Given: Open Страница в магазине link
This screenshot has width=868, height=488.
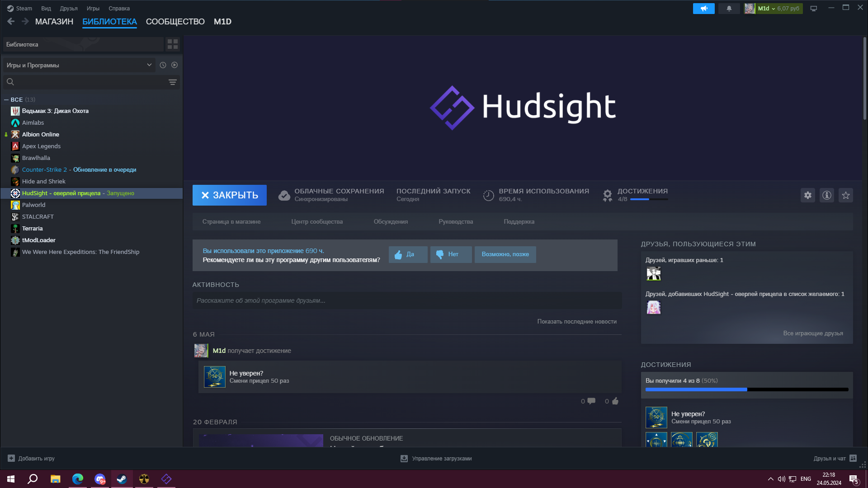Looking at the screenshot, I should click(x=231, y=221).
